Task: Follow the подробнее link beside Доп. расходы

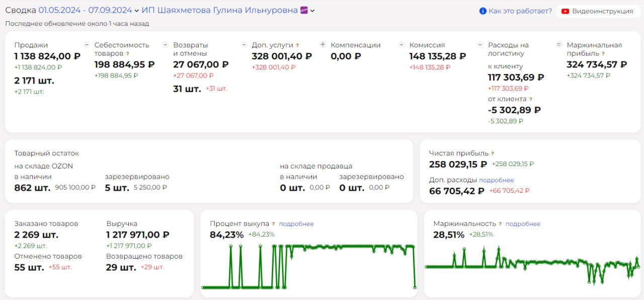Action: 496,180
